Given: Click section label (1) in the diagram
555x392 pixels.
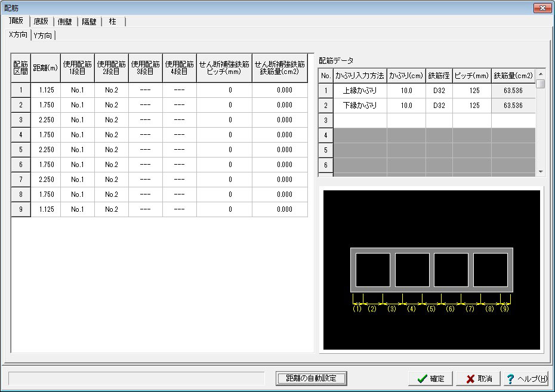Looking at the screenshot, I should [x=357, y=309].
